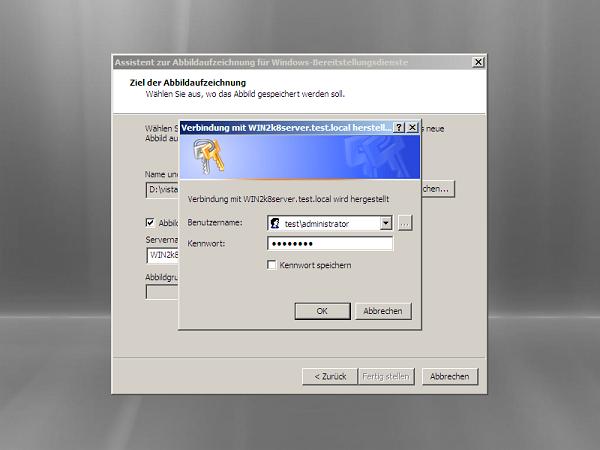The image size is (600, 450).
Task: Cancel the wizard with bottom Abbrechen button
Action: tap(450, 377)
